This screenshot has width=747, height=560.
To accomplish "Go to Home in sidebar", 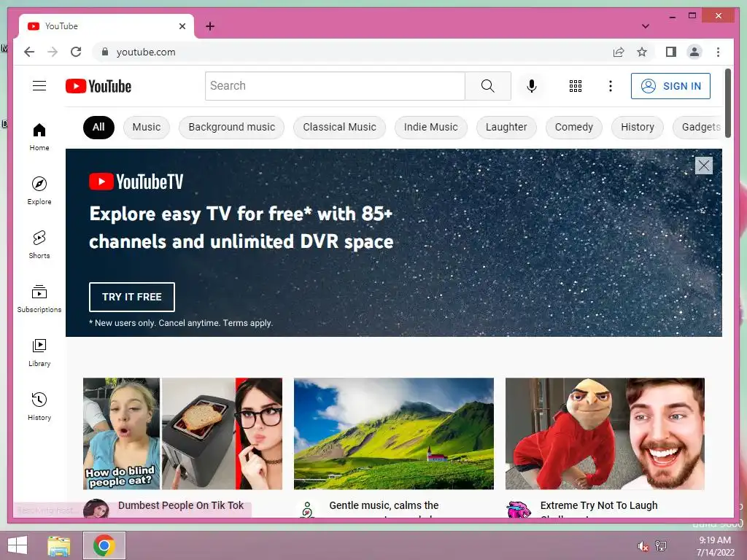I will [39, 137].
